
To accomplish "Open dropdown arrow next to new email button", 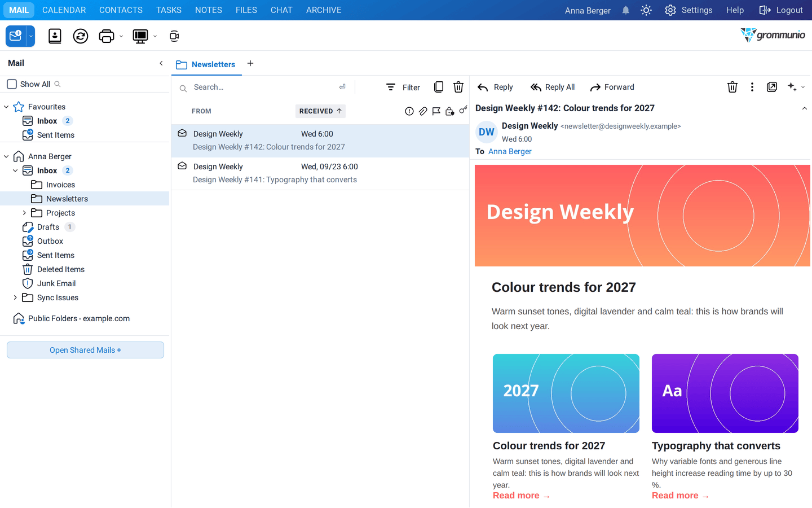I will tap(31, 36).
